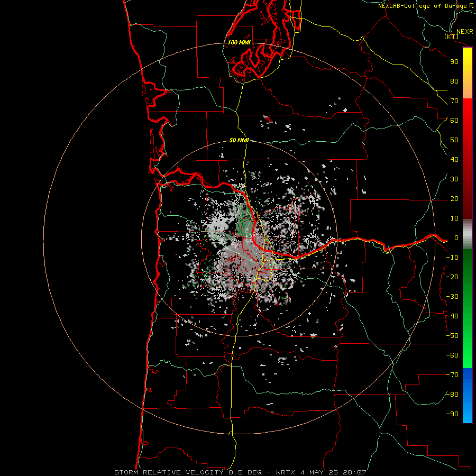Click the -30 knot label on color scale

[452, 297]
